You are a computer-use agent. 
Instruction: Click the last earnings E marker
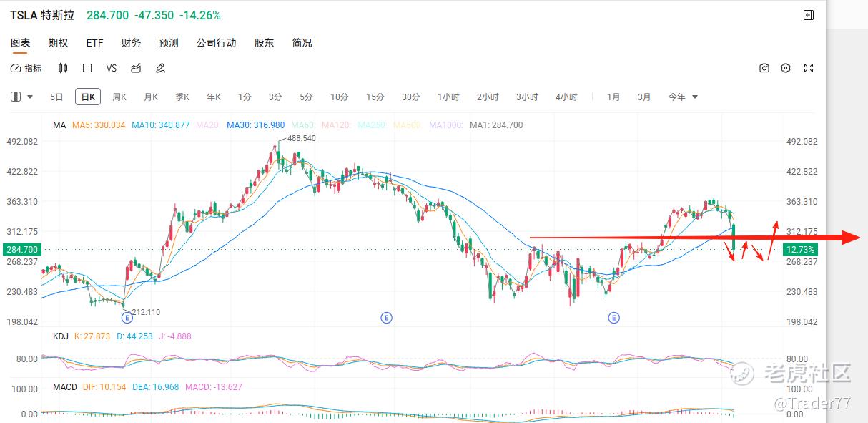(613, 317)
